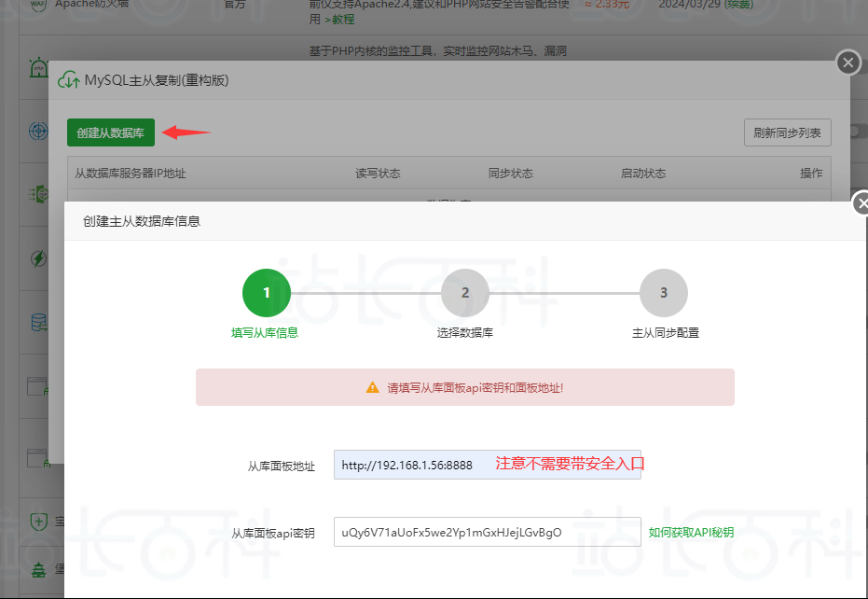Image resolution: width=868 pixels, height=599 pixels.
Task: Click the green siren monitoring plugin icon
Action: coord(37,69)
